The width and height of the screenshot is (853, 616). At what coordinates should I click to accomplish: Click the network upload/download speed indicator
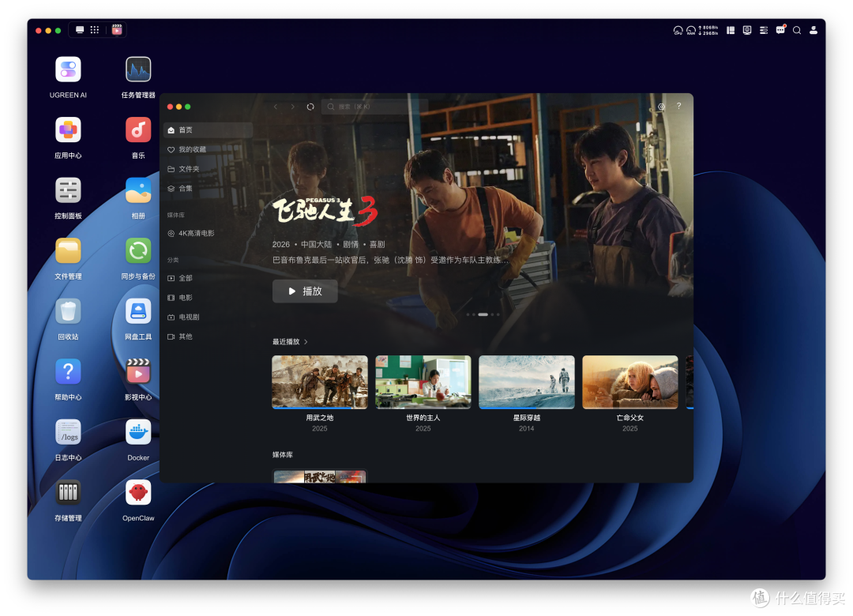[708, 31]
